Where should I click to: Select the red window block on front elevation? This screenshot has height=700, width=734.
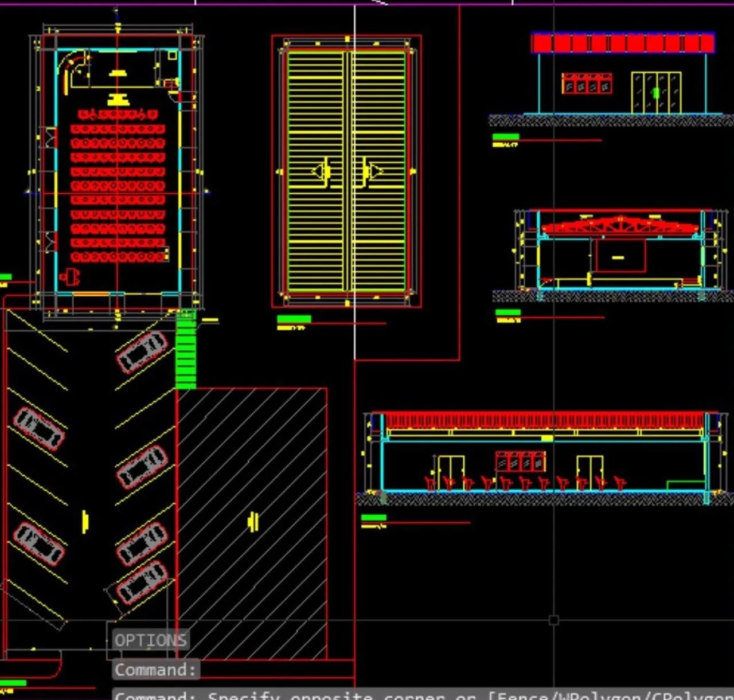587,84
